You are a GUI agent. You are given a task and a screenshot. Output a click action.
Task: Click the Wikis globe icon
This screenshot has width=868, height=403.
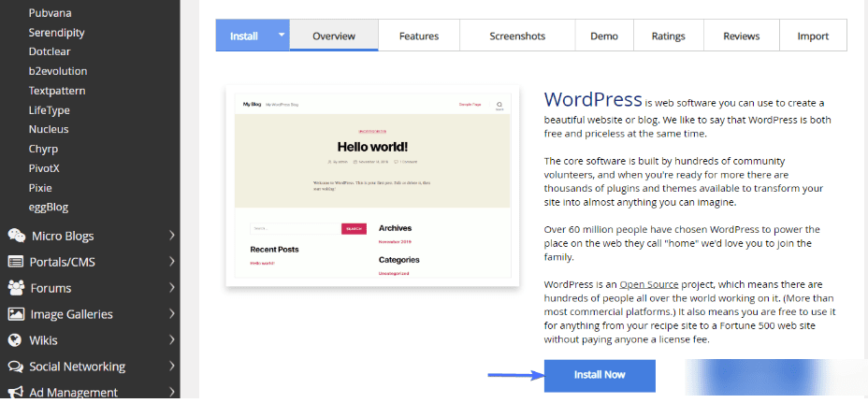click(x=16, y=340)
